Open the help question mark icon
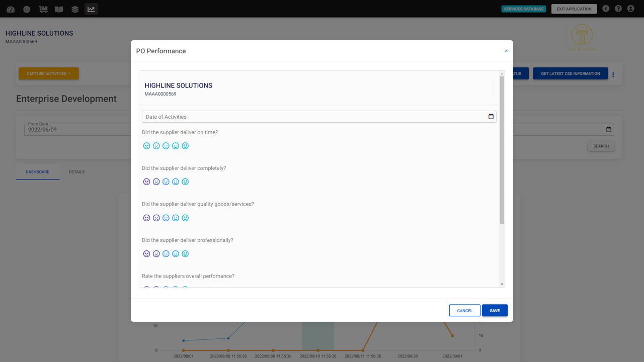This screenshot has height=362, width=644. point(618,9)
